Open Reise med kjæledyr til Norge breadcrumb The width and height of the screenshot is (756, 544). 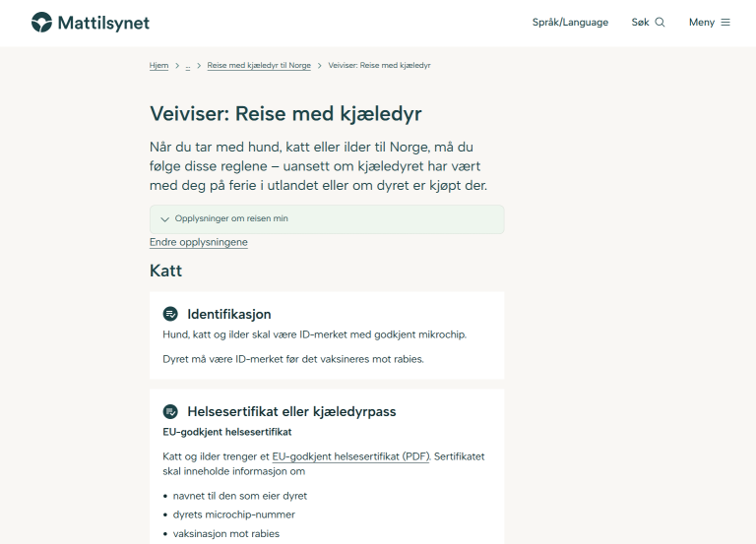point(259,66)
